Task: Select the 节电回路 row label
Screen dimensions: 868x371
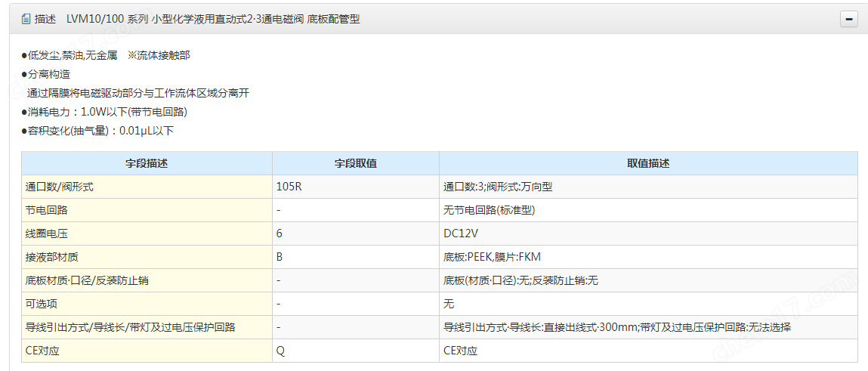Action: [147, 210]
